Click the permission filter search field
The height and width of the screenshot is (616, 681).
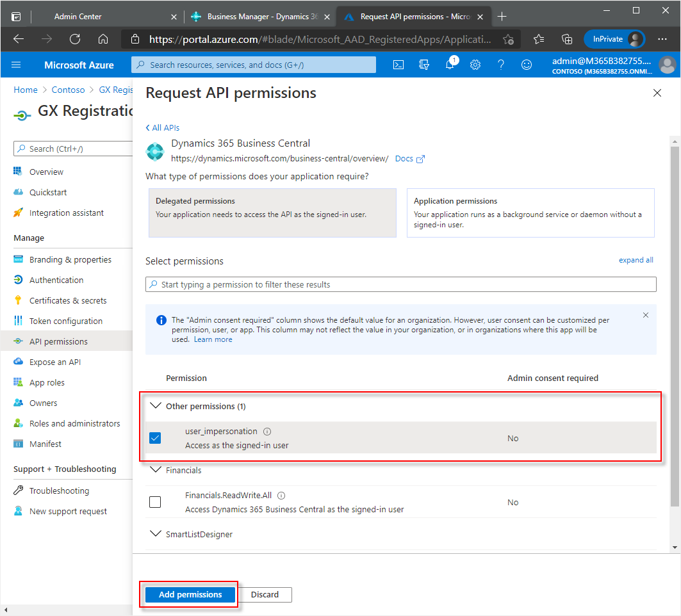(401, 284)
